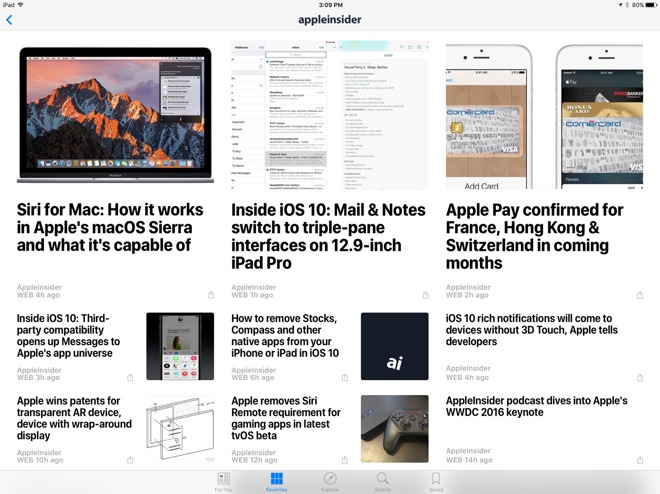This screenshot has height=494, width=660.
Task: Open 'iOS 10 rich notifications' headline
Action: click(532, 329)
